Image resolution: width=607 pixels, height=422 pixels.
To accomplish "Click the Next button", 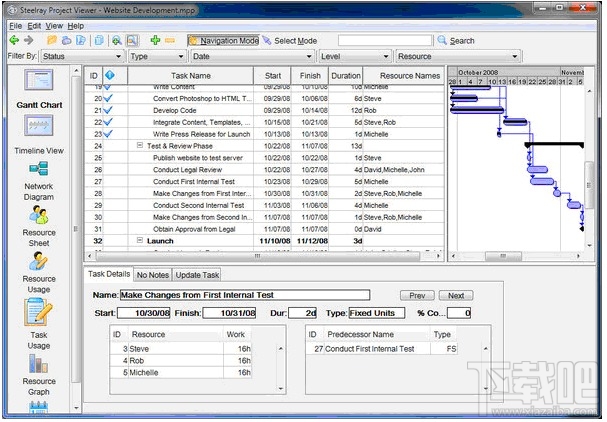I will pyautogui.click(x=456, y=296).
